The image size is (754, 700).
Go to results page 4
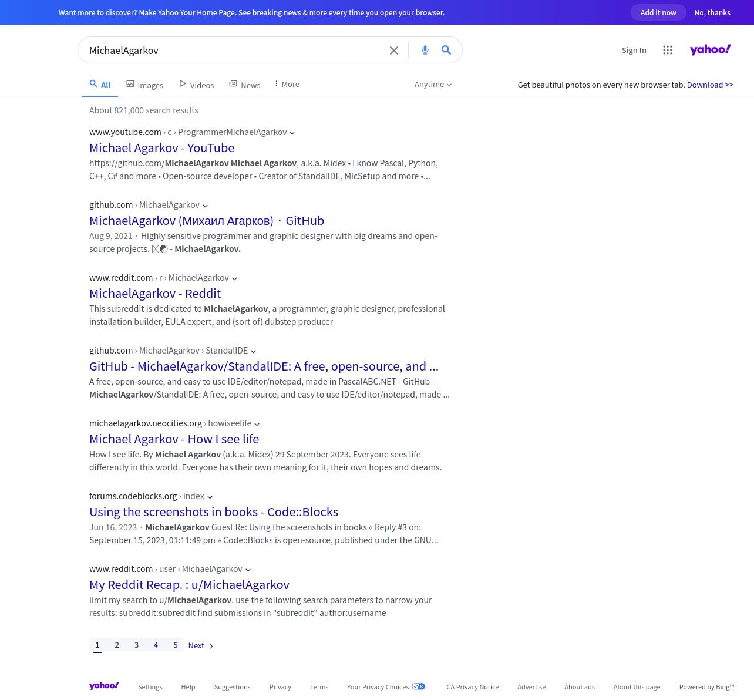(x=156, y=645)
